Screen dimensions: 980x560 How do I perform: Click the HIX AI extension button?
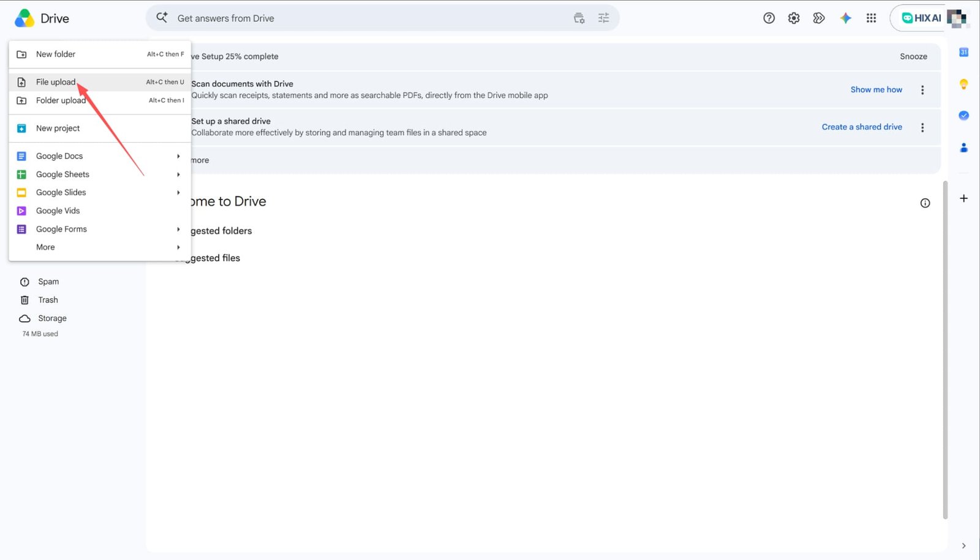(921, 18)
